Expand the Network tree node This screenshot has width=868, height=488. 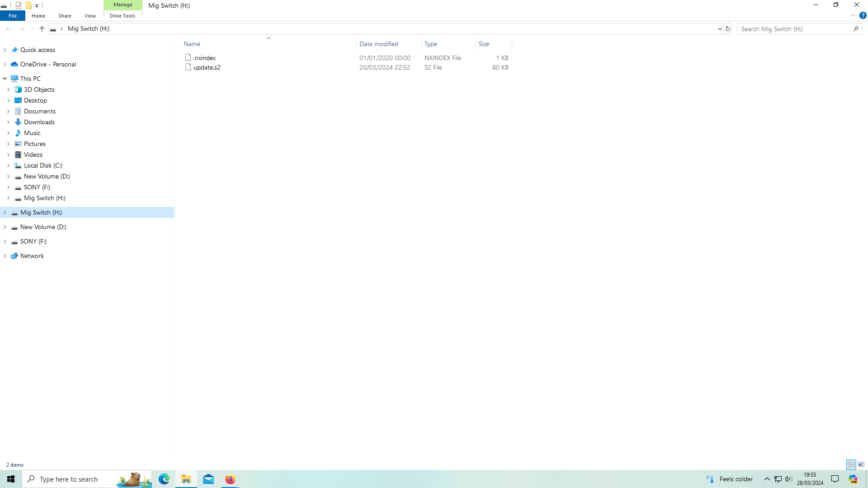[x=5, y=256]
